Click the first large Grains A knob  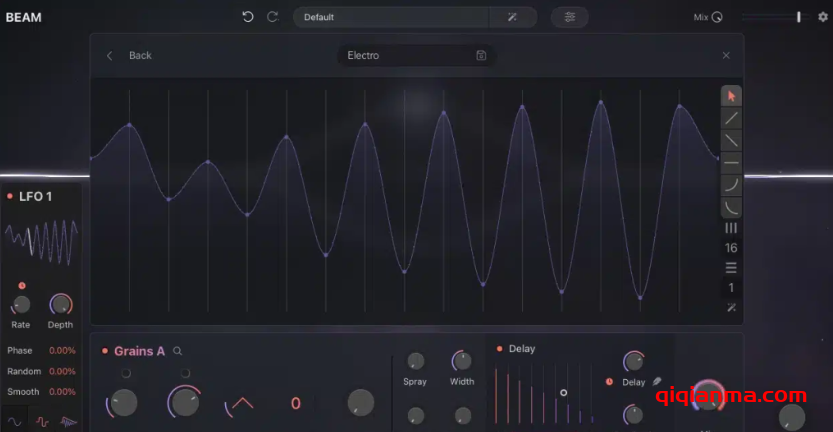pyautogui.click(x=123, y=403)
